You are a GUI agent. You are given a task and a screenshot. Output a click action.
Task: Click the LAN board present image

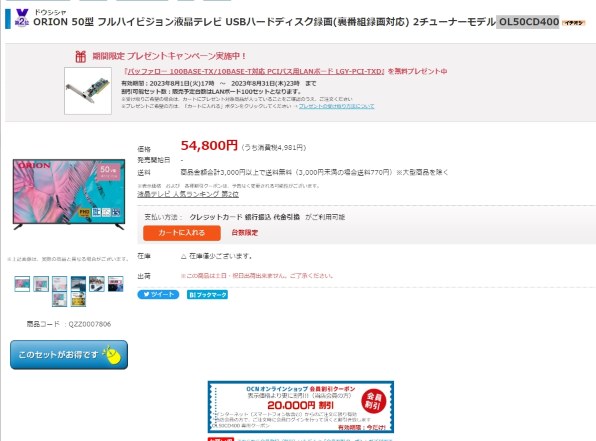[88, 91]
